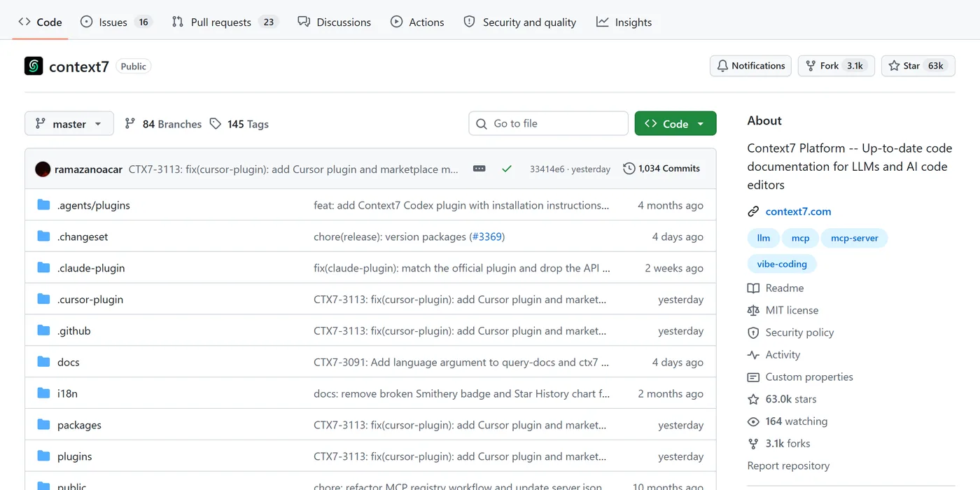Screen dimensions: 980x490
Task: Open the Security policy link
Action: [x=790, y=332]
